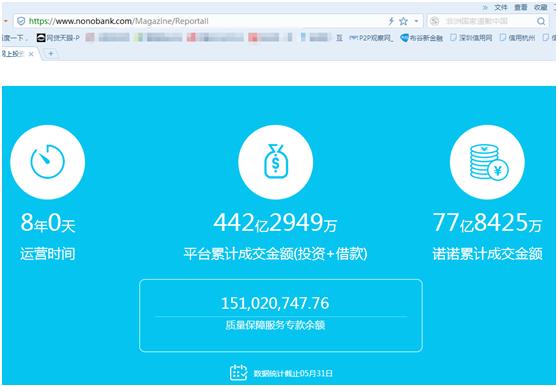
Task: Click the 数据统计截止05月31日 text
Action: tap(293, 373)
